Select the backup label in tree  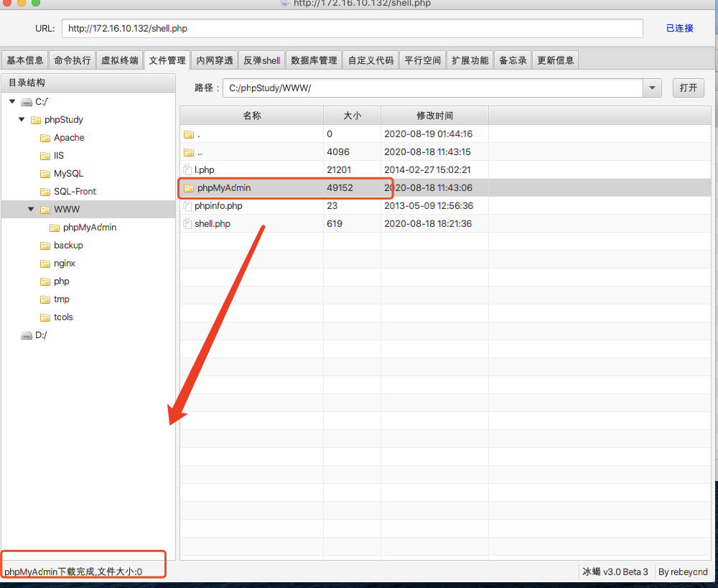[68, 246]
